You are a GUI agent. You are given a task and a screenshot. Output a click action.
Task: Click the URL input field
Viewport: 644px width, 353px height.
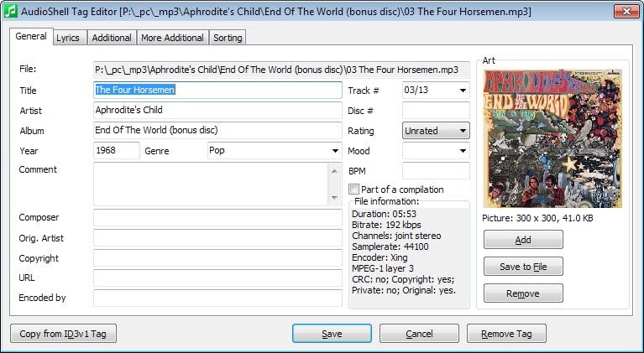pos(217,278)
